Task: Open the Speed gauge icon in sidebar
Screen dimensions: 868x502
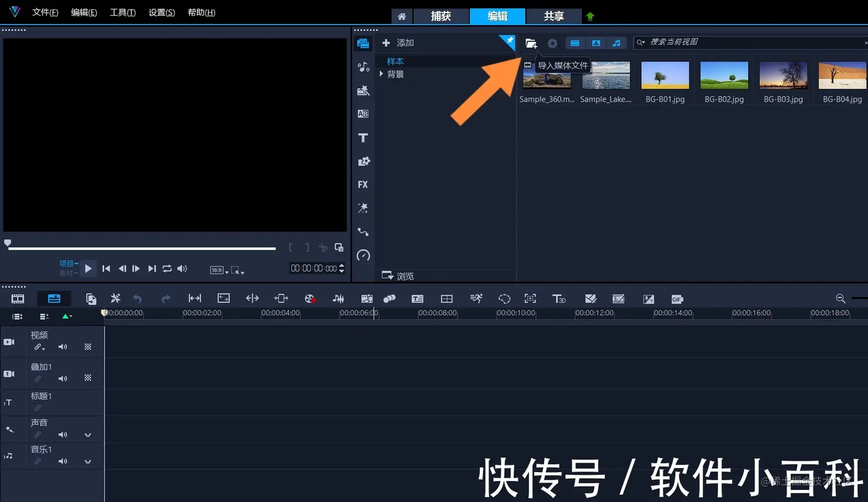Action: click(x=363, y=255)
